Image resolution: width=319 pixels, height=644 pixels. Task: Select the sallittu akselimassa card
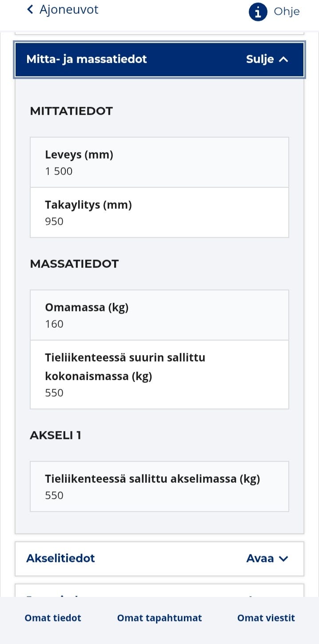coord(159,486)
